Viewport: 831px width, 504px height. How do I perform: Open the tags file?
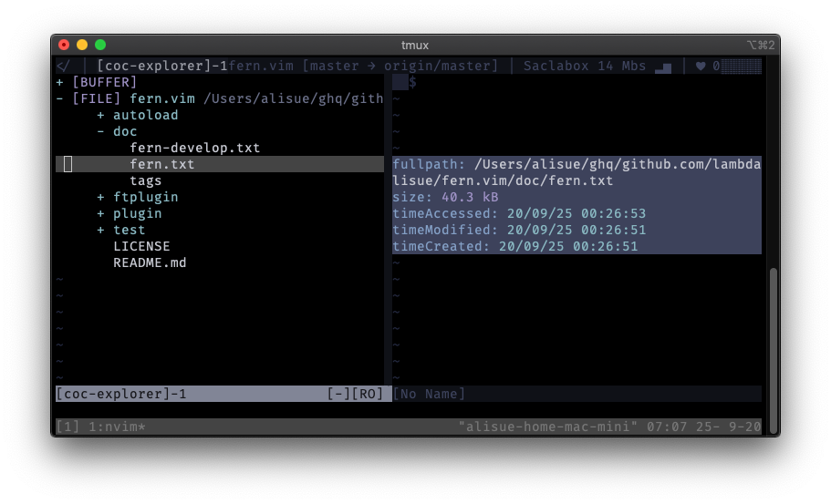coord(146,181)
